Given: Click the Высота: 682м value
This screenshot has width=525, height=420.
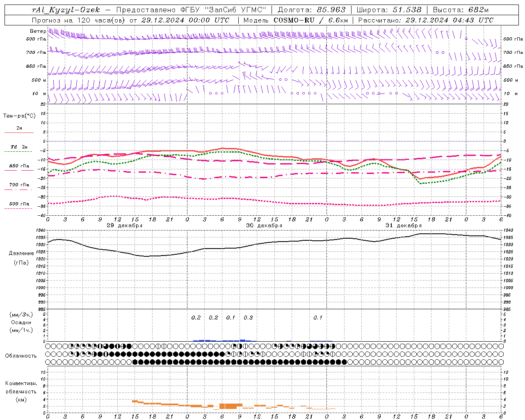Looking at the screenshot, I should (x=461, y=10).
